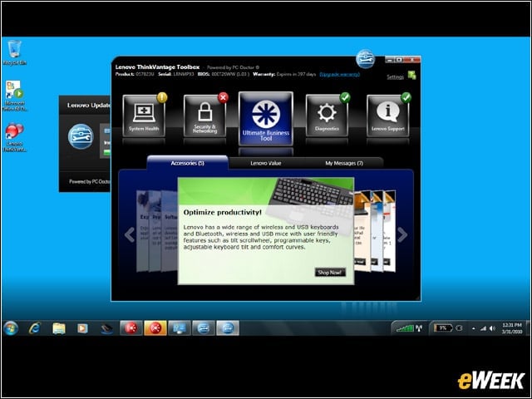The image size is (532, 399).
Task: Open the Windows Start button
Action: [x=11, y=328]
